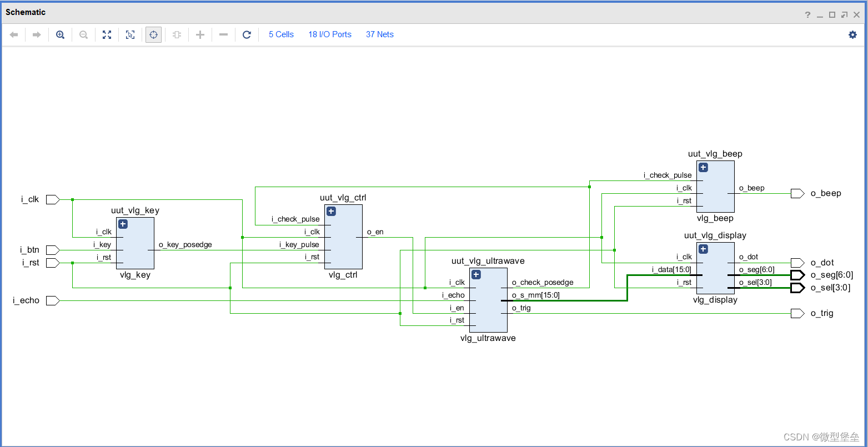Screen dimensions: 868x447
Task: Open the schematic settings gear
Action: pyautogui.click(x=852, y=34)
